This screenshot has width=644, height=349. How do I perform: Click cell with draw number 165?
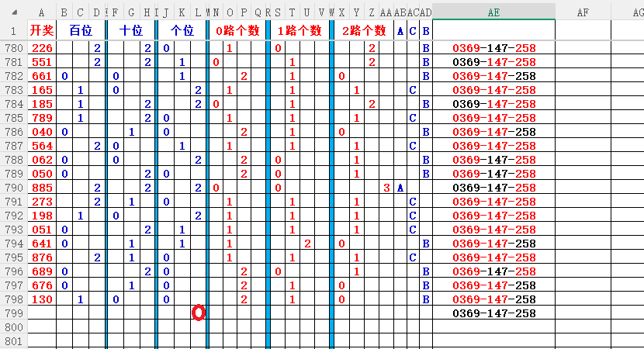point(41,90)
